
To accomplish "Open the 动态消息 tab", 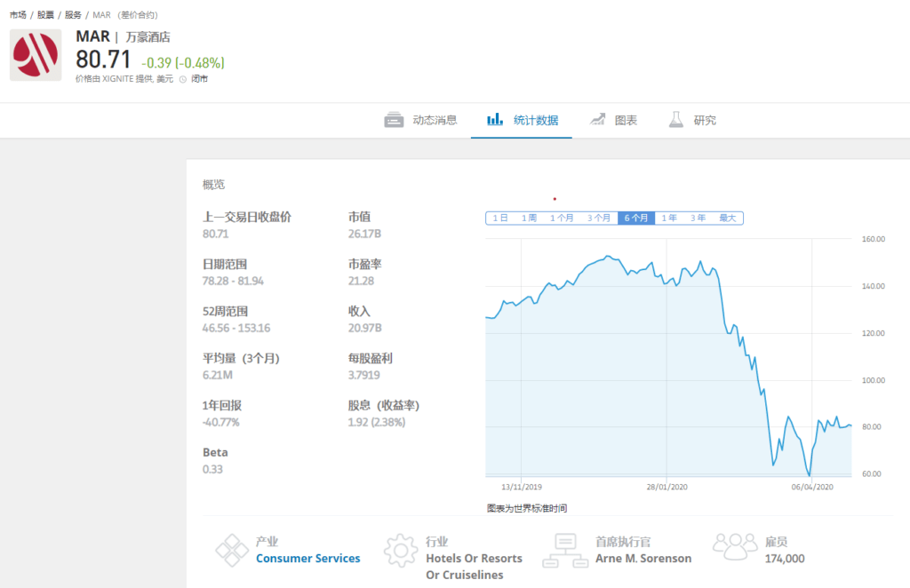I will pyautogui.click(x=420, y=120).
